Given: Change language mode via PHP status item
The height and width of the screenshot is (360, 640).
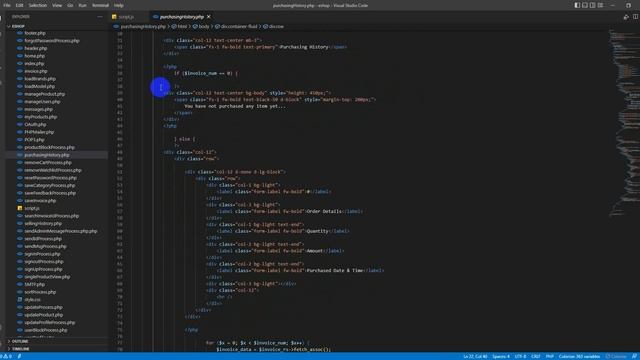Looking at the screenshot, I should 550,356.
